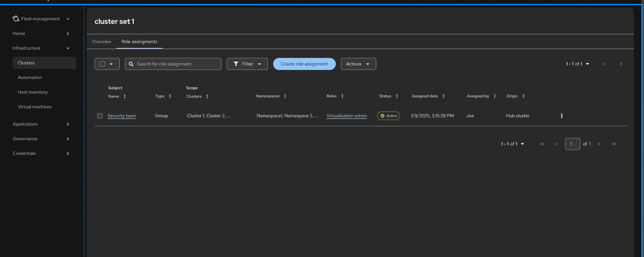
Task: Open the Virtualization admin role link
Action: click(x=347, y=116)
